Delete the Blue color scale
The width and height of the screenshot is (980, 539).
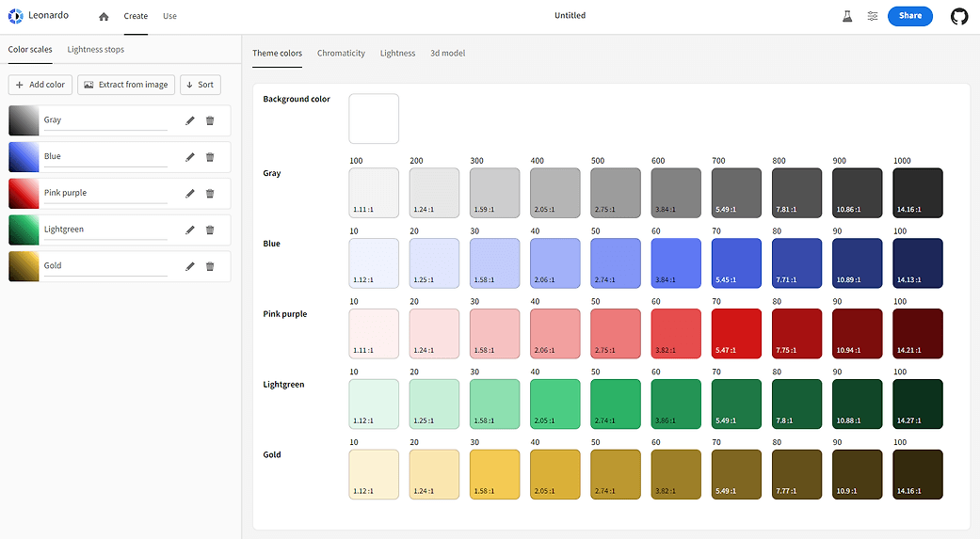210,157
